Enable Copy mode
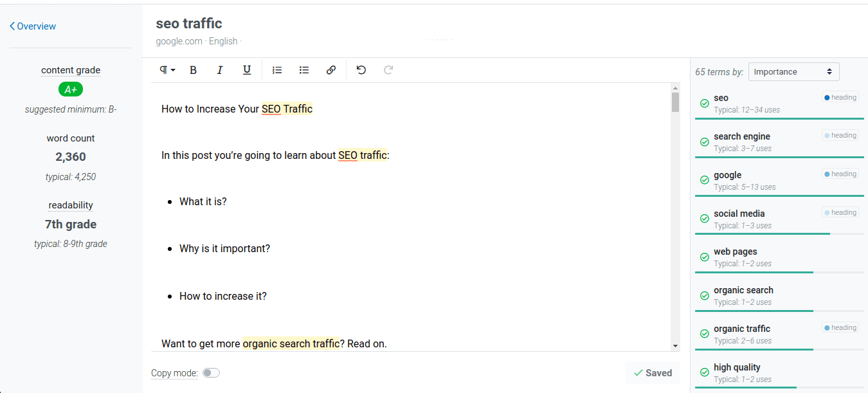 coord(211,372)
